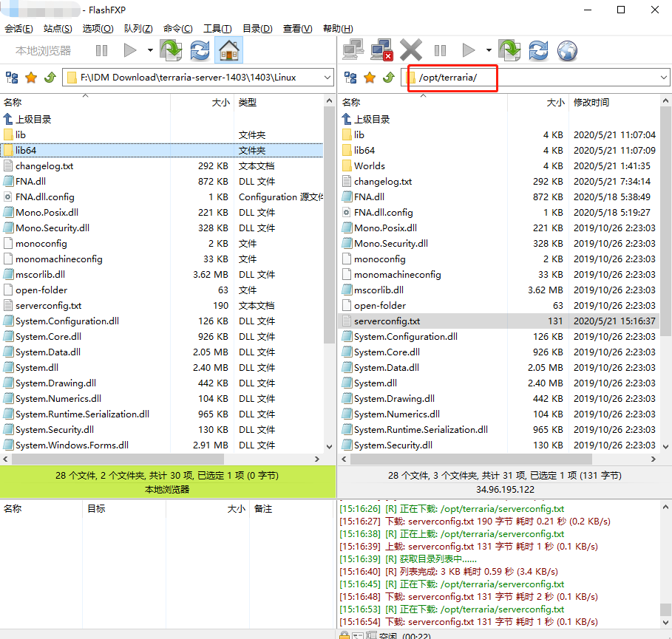The height and width of the screenshot is (639, 672).
Task: Select System.Windows.Forms.dll in the local pane
Action: pos(162,445)
